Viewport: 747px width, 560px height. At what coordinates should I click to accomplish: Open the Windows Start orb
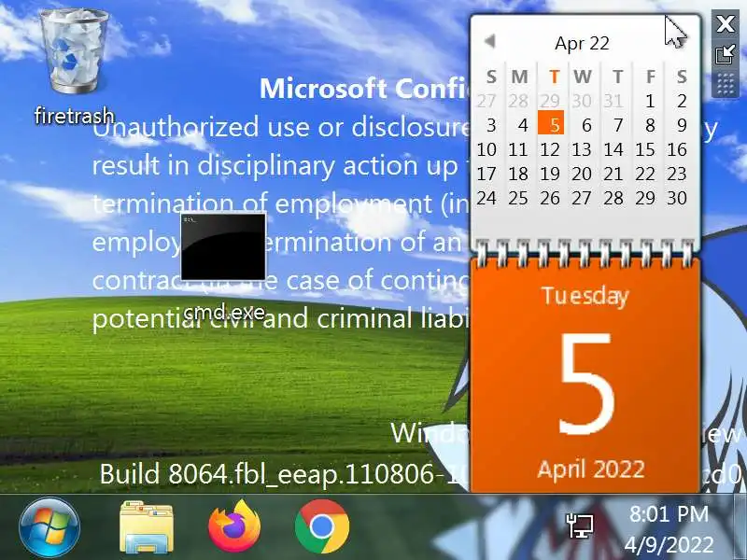coord(49,527)
